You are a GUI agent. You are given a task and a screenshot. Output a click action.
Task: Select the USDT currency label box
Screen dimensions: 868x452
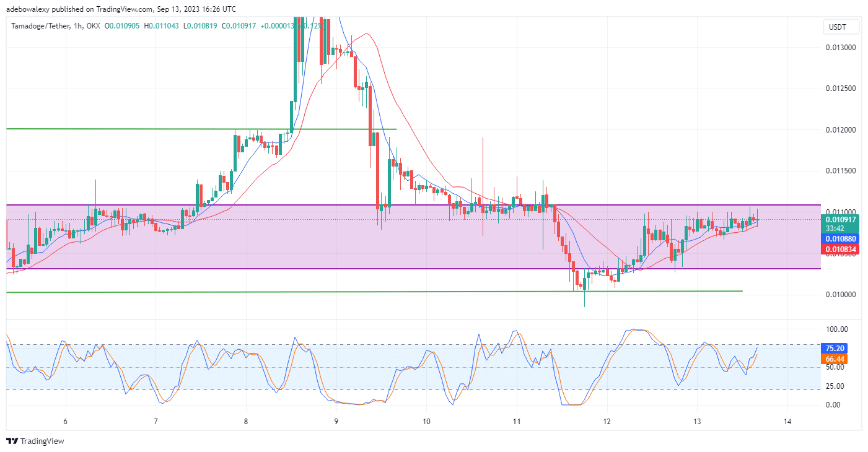pos(841,27)
